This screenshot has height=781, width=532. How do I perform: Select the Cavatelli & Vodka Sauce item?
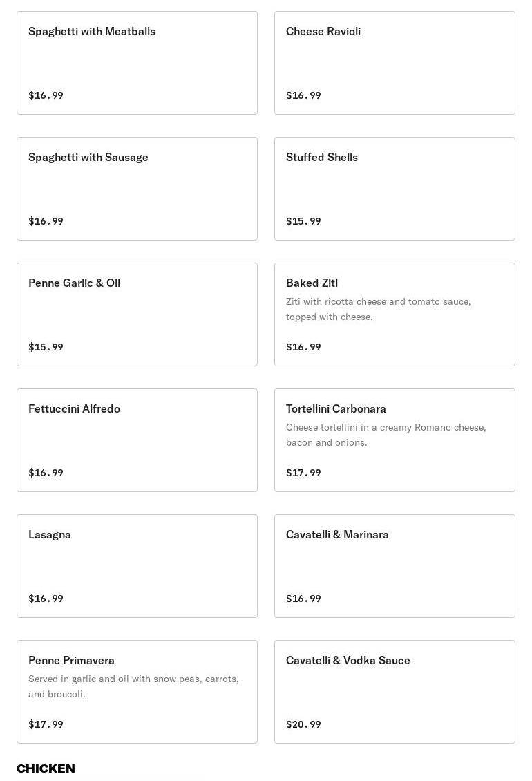pyautogui.click(x=395, y=692)
